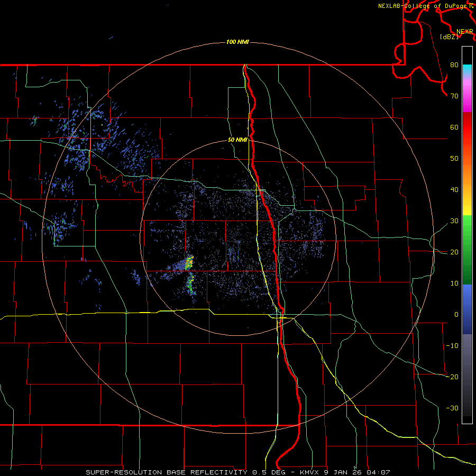Image resolution: width=476 pixels, height=476 pixels.
Task: Click the "0" value on dBZ scale
Action: click(456, 315)
